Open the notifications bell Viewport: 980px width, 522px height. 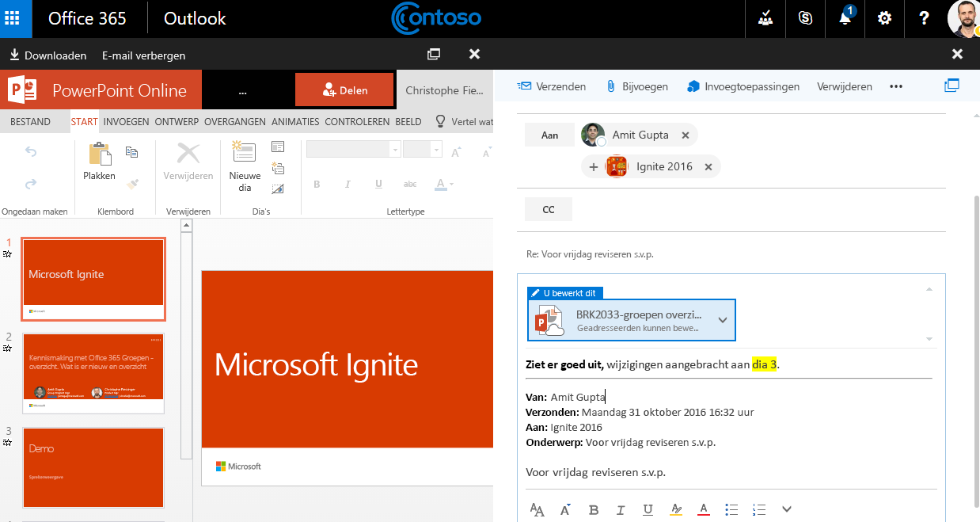845,18
